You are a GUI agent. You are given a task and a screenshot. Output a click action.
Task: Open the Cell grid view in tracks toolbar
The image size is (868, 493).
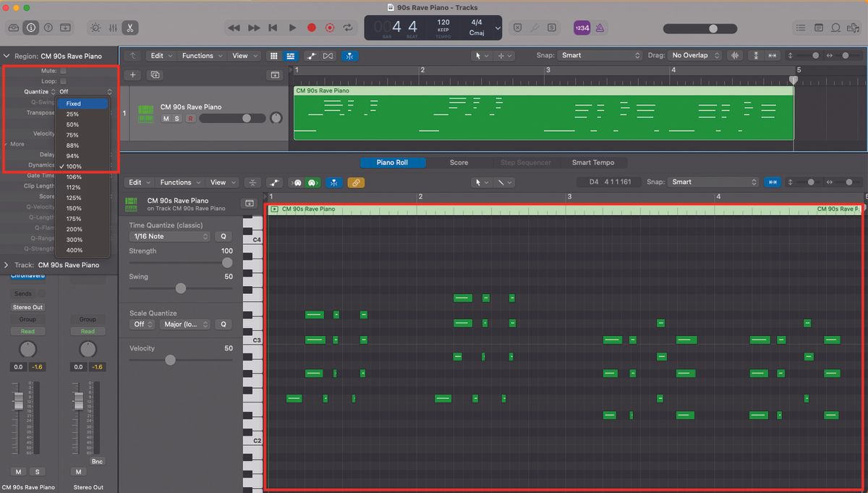pyautogui.click(x=274, y=56)
